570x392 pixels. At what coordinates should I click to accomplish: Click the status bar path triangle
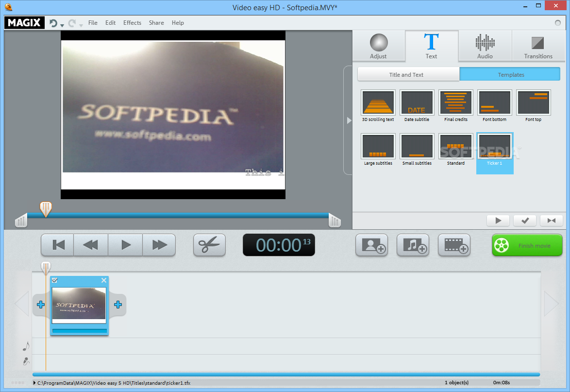(x=34, y=383)
